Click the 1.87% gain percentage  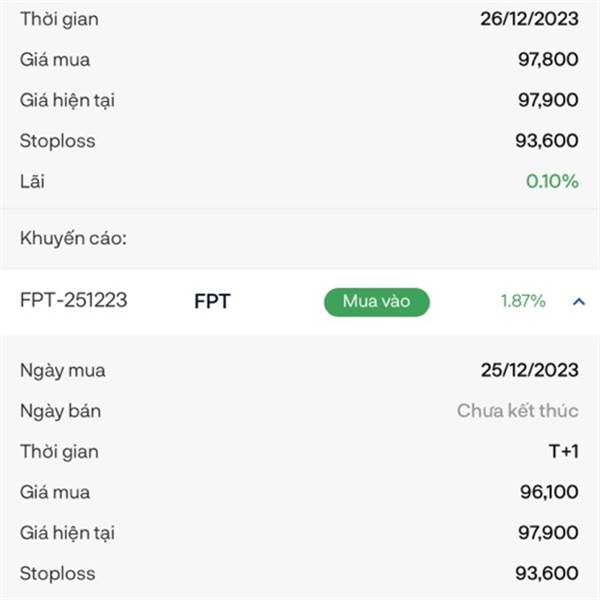click(523, 301)
